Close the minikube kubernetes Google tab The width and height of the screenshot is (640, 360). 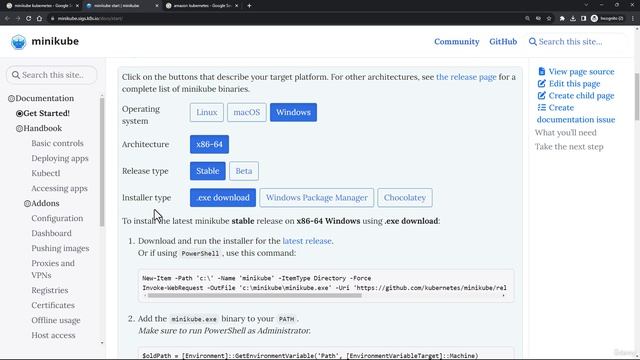point(77,6)
